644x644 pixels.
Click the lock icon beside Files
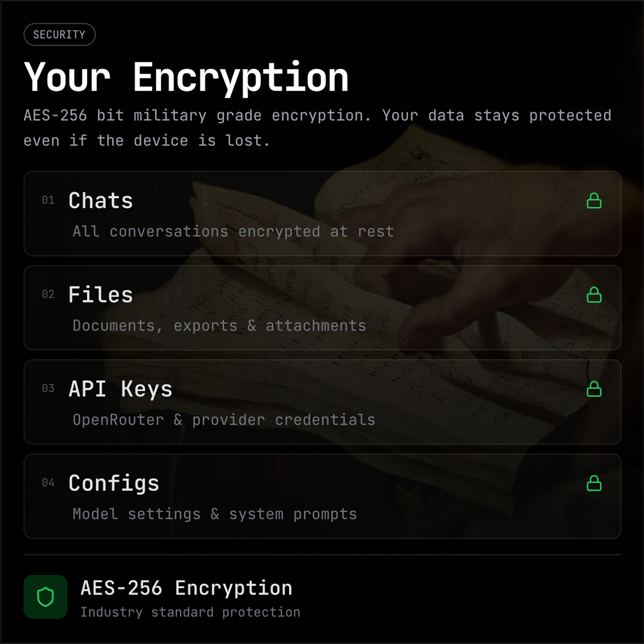(x=594, y=295)
